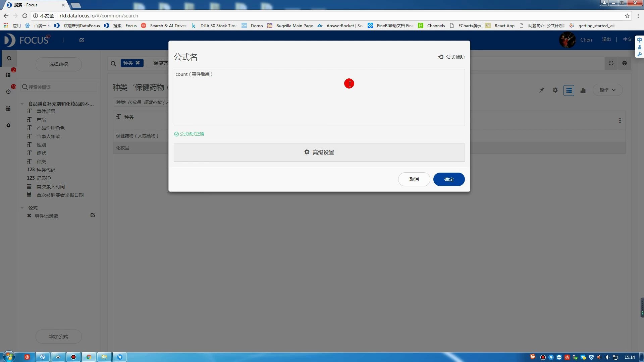The height and width of the screenshot is (362, 644).
Task: Switch to bar chart view icon
Action: pos(583,90)
